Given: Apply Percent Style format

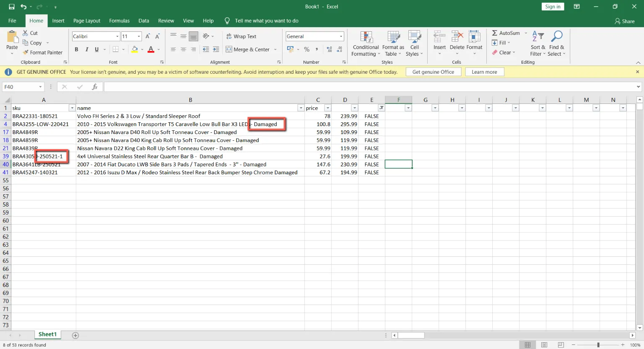Looking at the screenshot, I should pos(307,49).
